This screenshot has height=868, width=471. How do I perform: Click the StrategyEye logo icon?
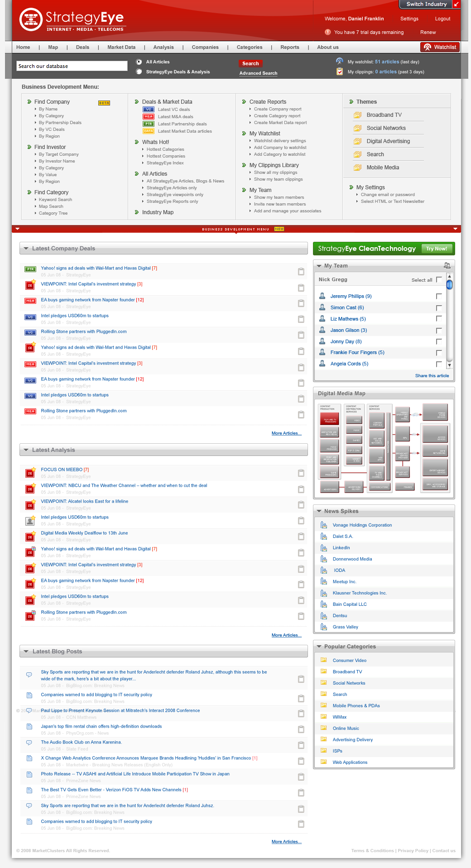click(x=31, y=19)
